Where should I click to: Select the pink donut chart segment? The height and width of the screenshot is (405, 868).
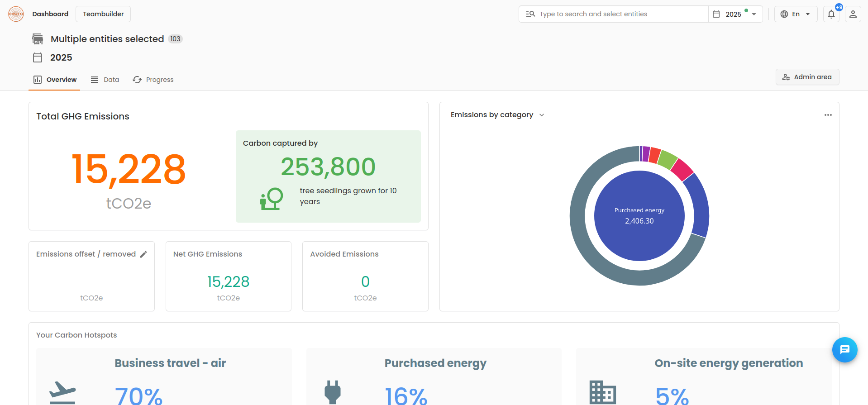coord(682,170)
